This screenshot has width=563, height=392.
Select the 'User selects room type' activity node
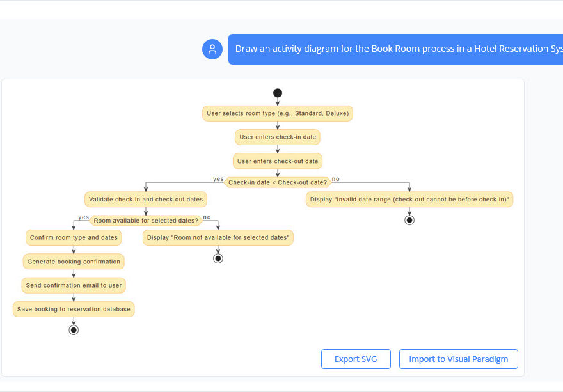click(277, 113)
